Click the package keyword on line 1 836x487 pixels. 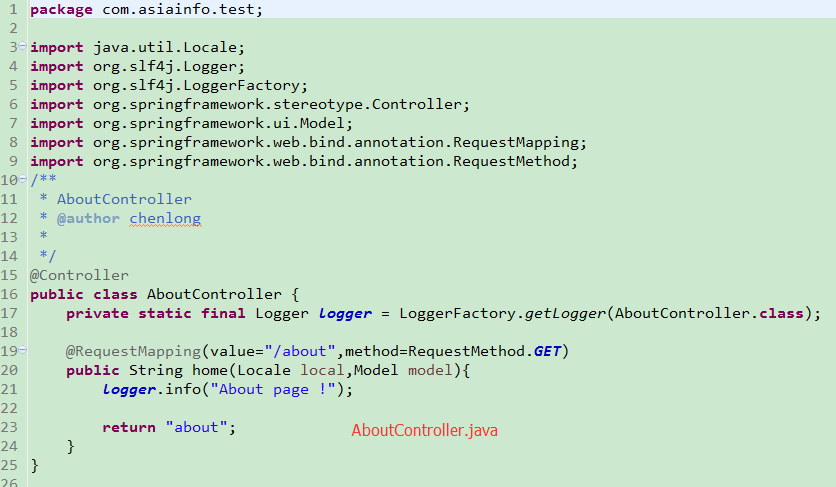coord(62,9)
